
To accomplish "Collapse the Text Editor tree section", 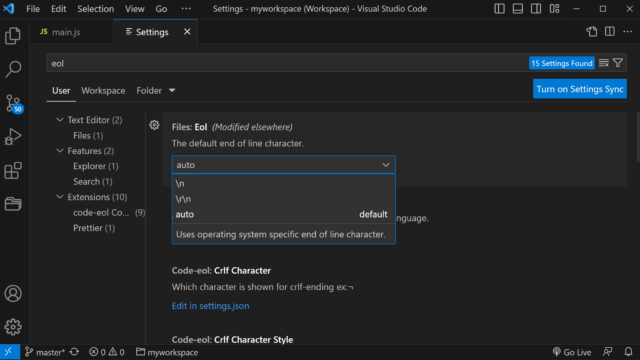I will click(60, 120).
